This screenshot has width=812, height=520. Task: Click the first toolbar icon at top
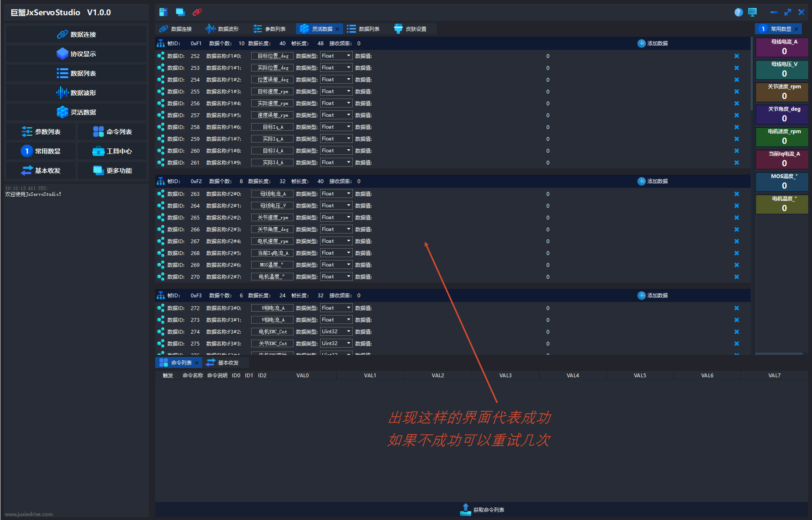click(163, 12)
